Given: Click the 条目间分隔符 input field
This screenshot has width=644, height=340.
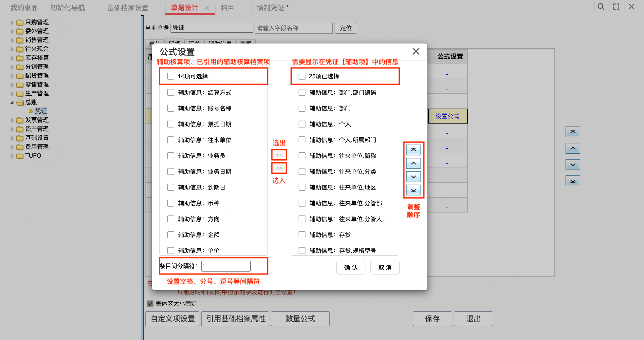Looking at the screenshot, I should [x=226, y=266].
